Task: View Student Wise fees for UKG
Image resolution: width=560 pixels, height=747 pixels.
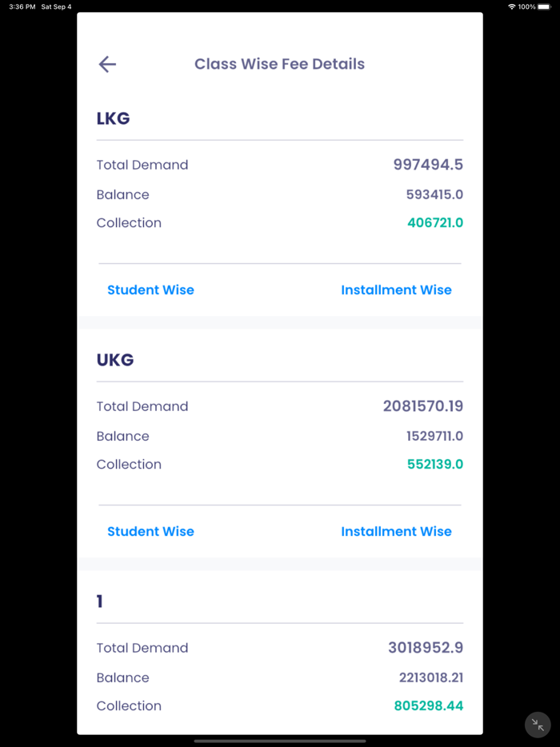Action: pyautogui.click(x=150, y=532)
